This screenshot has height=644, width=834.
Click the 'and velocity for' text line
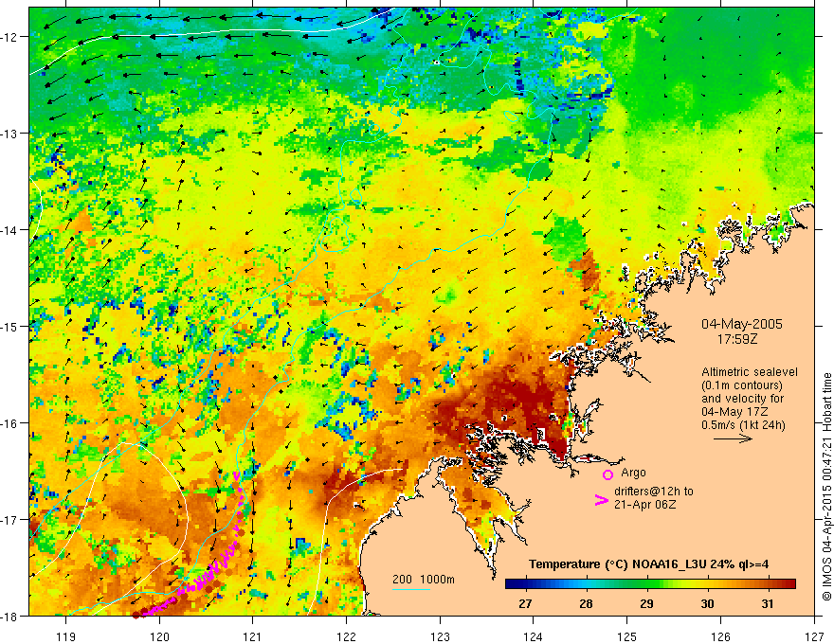coord(742,399)
